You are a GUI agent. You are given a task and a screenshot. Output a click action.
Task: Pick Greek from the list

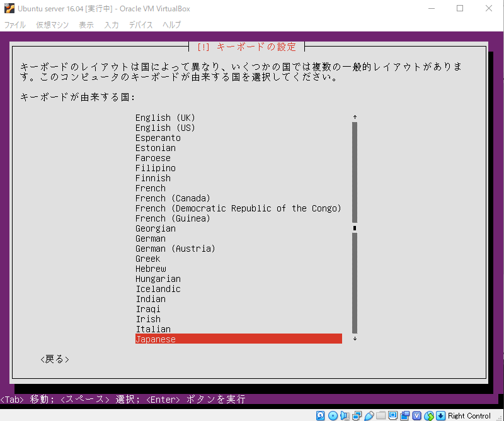click(x=239, y=259)
